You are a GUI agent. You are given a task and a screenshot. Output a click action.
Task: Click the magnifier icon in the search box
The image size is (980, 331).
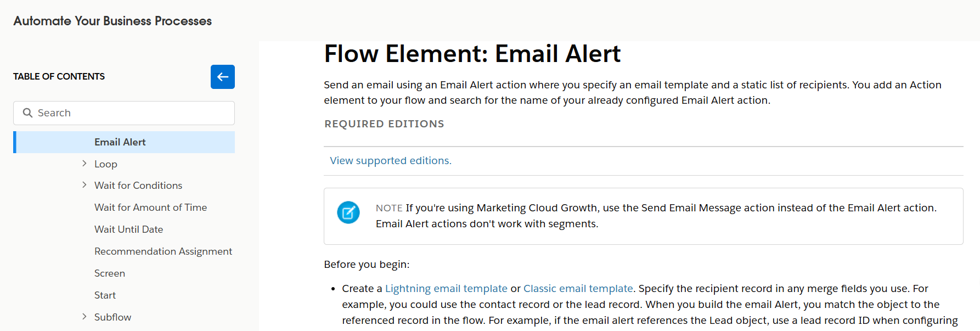click(27, 113)
